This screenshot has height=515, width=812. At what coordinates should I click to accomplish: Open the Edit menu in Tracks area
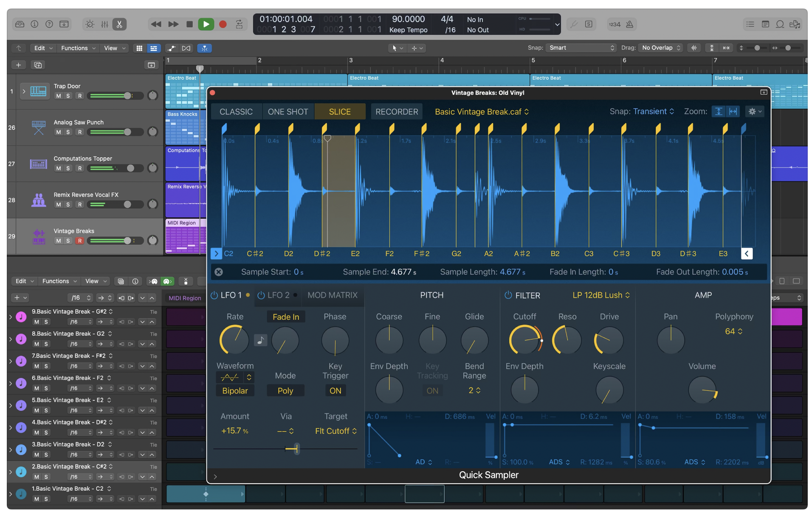click(43, 48)
